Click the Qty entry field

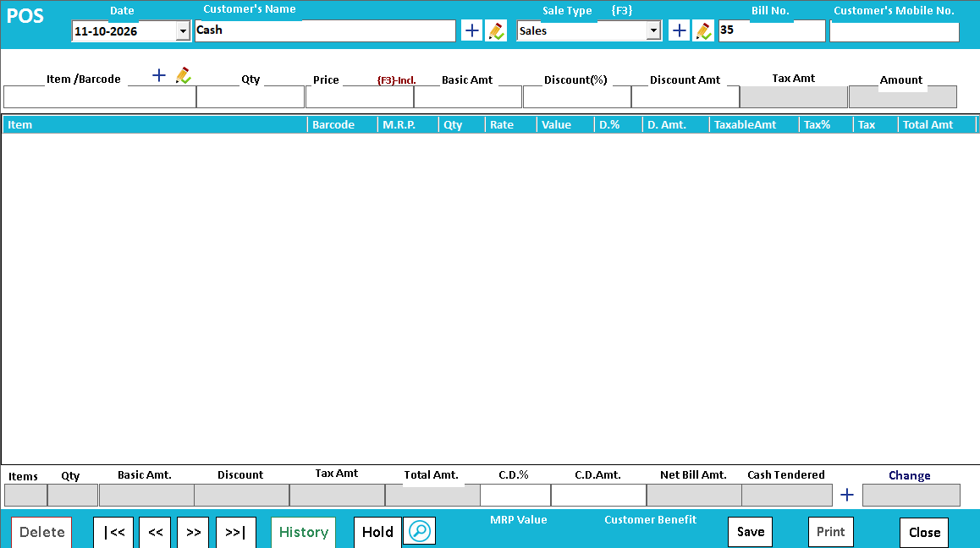pyautogui.click(x=251, y=97)
